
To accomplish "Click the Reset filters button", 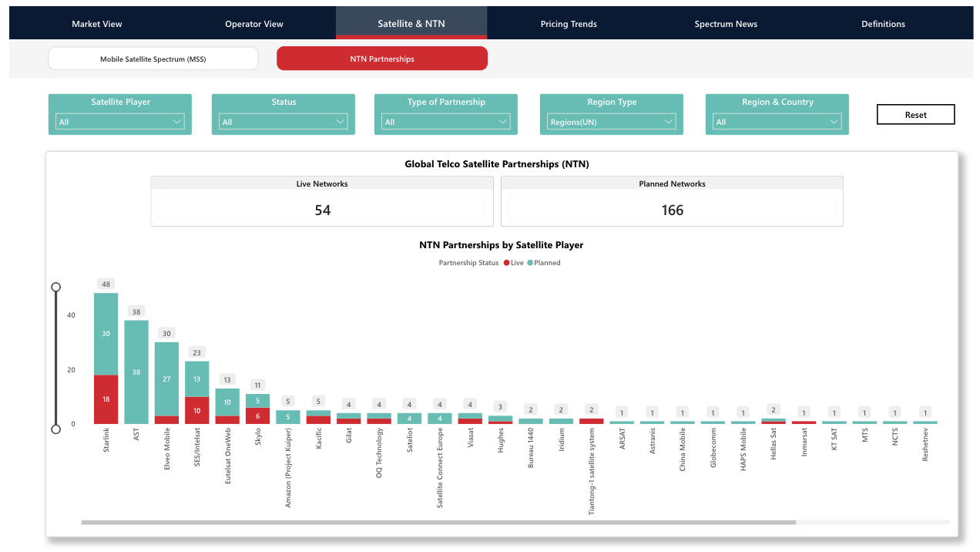I will (x=916, y=115).
